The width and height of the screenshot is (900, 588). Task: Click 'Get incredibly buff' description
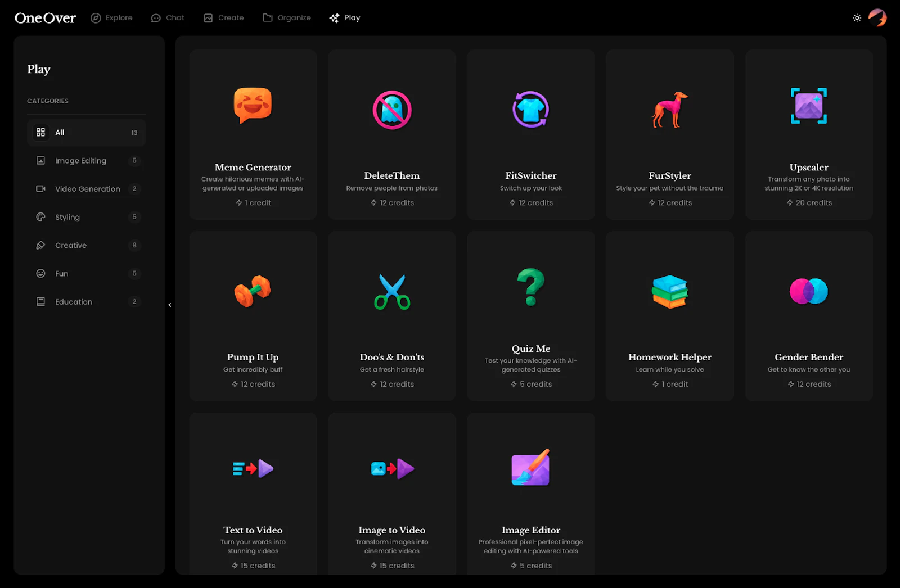click(x=253, y=370)
